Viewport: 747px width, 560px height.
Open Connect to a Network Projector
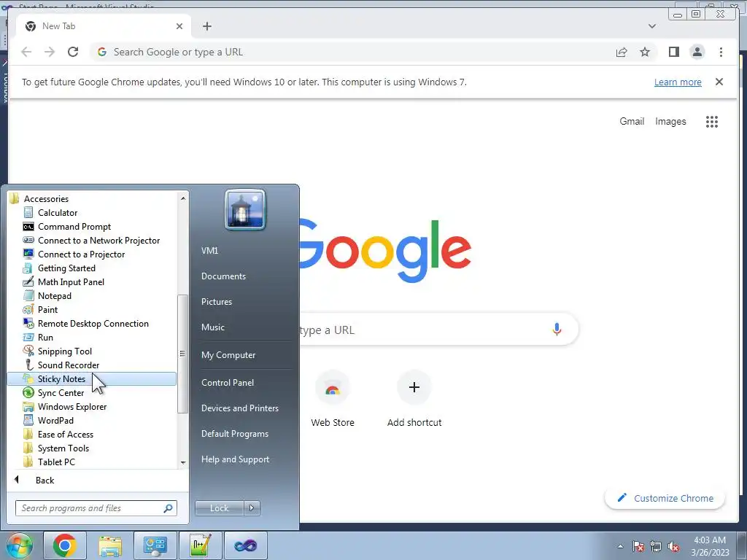click(x=98, y=241)
